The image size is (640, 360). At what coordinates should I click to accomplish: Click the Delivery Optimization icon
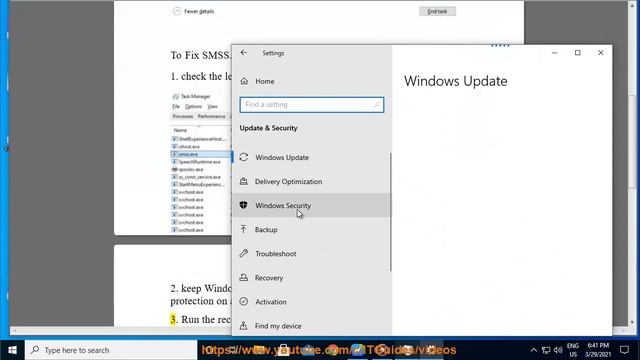(x=244, y=181)
